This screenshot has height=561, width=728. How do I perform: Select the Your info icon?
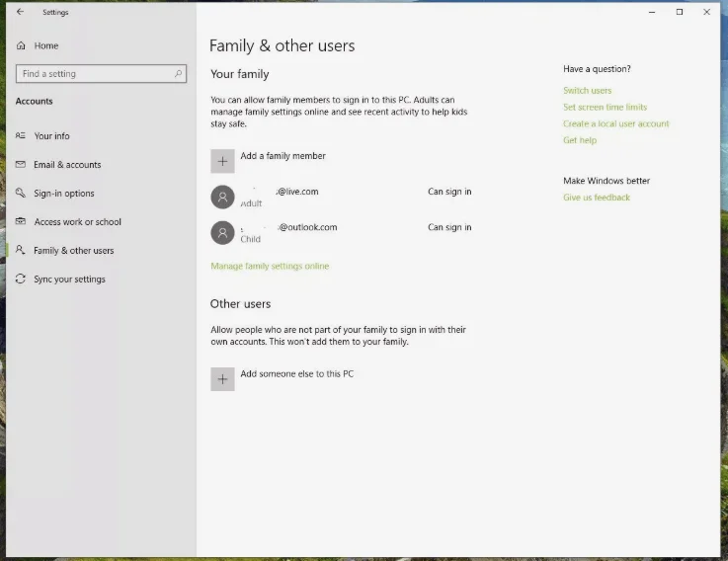coord(21,135)
